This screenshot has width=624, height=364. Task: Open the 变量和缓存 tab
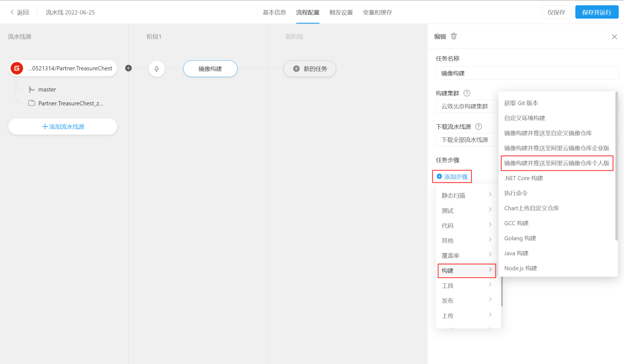[377, 12]
